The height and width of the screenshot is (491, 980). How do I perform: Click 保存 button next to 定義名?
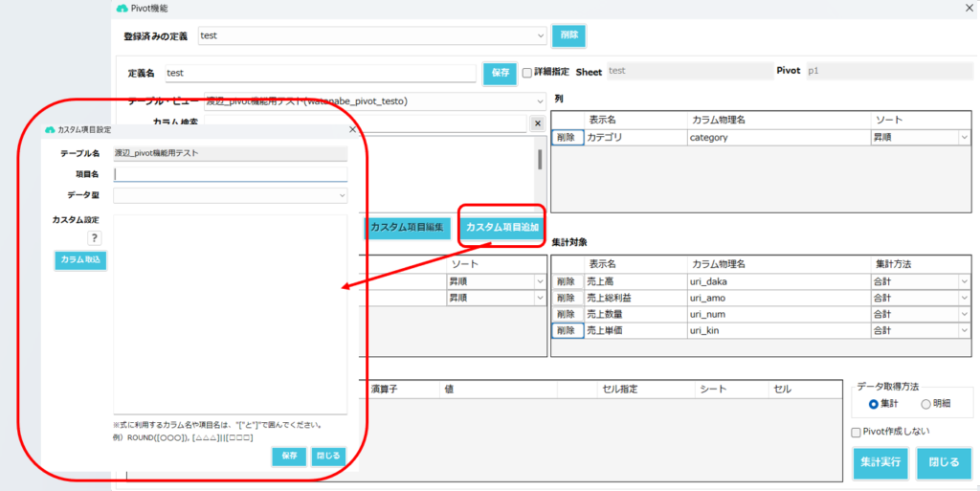tap(500, 73)
